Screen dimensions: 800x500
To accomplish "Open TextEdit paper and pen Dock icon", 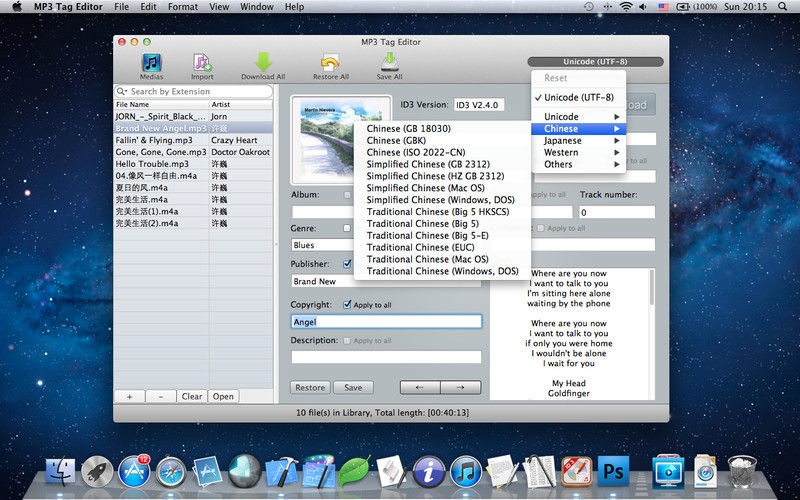I will (x=502, y=471).
